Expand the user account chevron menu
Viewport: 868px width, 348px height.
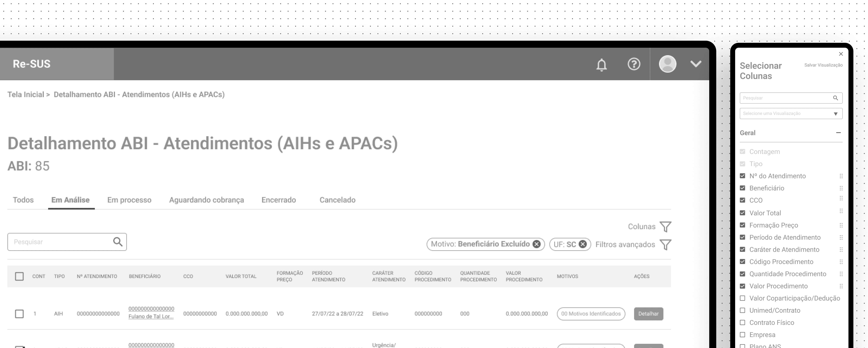coord(696,64)
